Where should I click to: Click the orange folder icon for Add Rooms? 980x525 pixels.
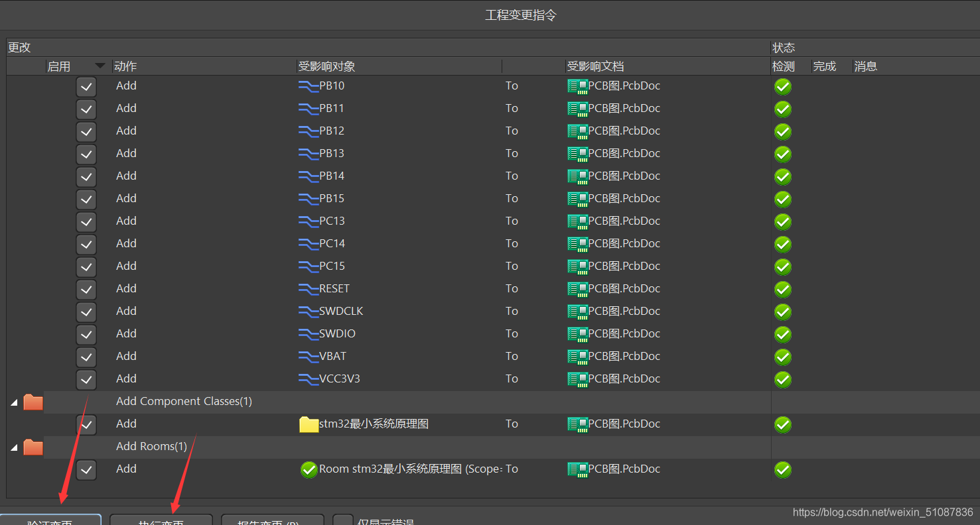(x=33, y=447)
